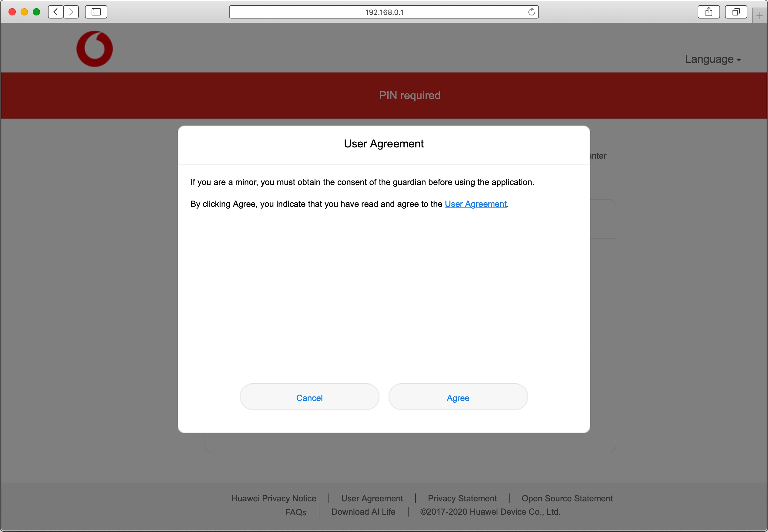Open User Agreement link in footer

(x=372, y=498)
